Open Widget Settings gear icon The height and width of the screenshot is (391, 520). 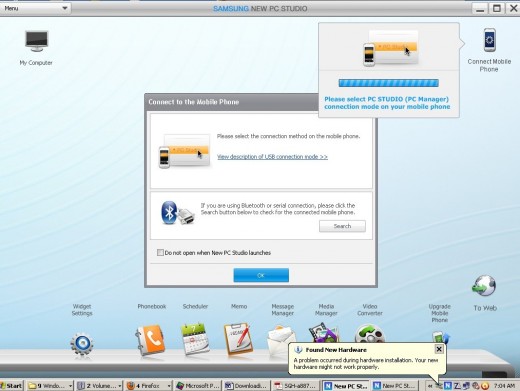point(82,345)
